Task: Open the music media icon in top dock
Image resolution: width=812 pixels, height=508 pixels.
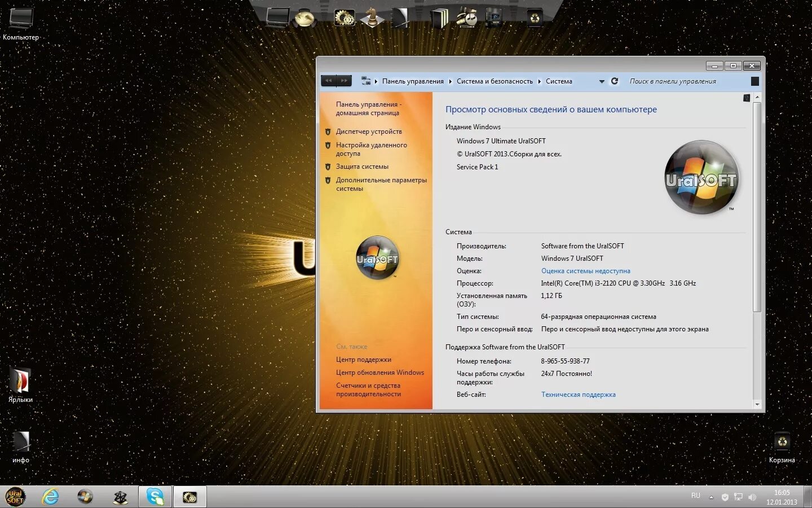Action: click(x=466, y=18)
